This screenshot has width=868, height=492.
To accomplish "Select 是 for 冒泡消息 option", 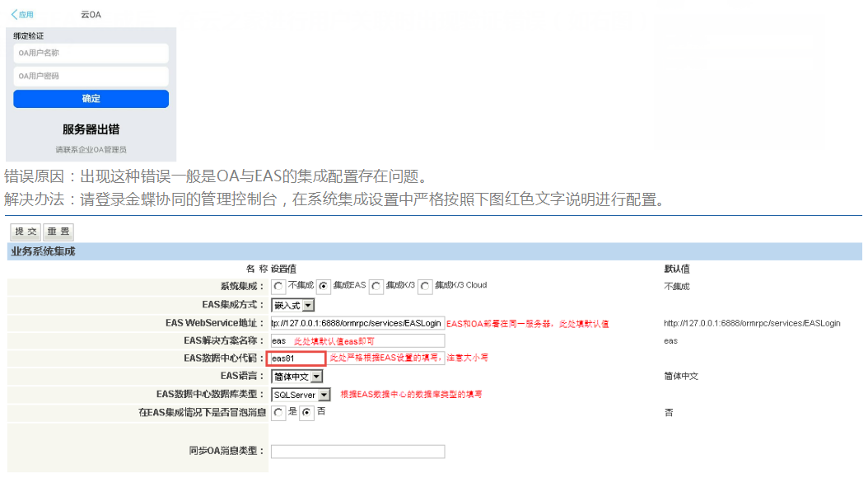I will [278, 413].
